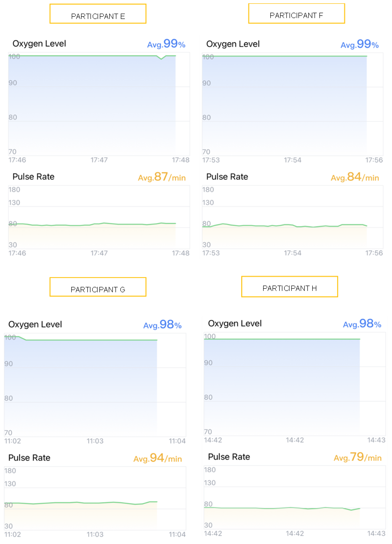Click the 130 axis label in Participant E's pulse chart
The width and height of the screenshot is (392, 544).
point(14,203)
